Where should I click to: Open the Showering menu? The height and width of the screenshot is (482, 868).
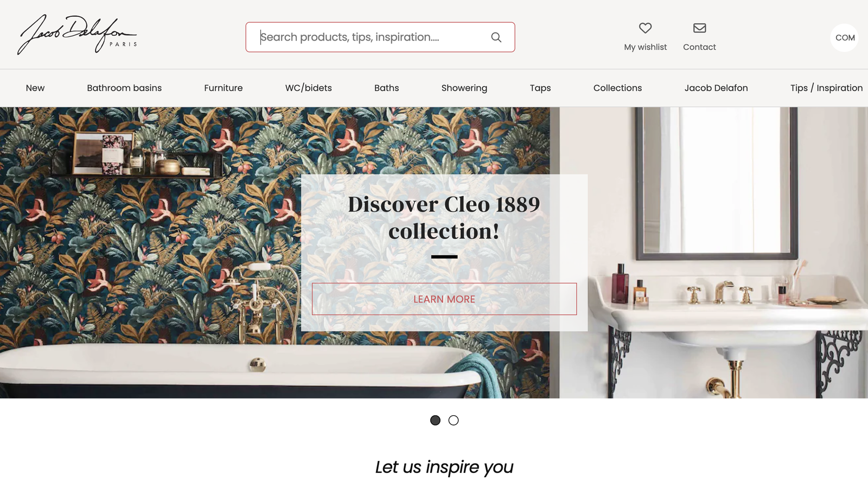tap(464, 88)
